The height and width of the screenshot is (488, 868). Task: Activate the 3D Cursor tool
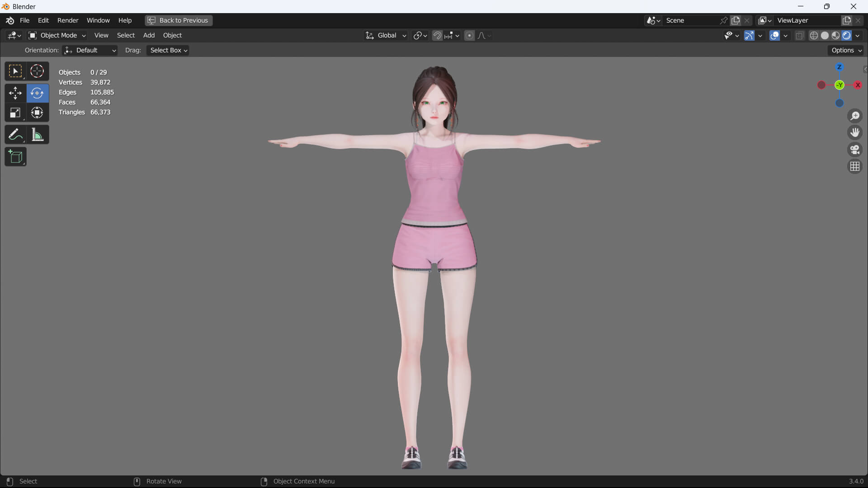37,71
